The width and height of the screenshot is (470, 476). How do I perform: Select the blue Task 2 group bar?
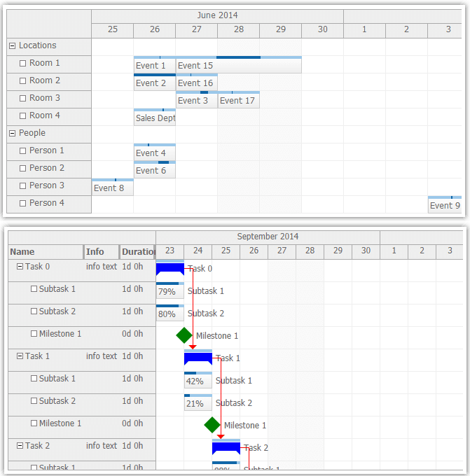point(226,447)
